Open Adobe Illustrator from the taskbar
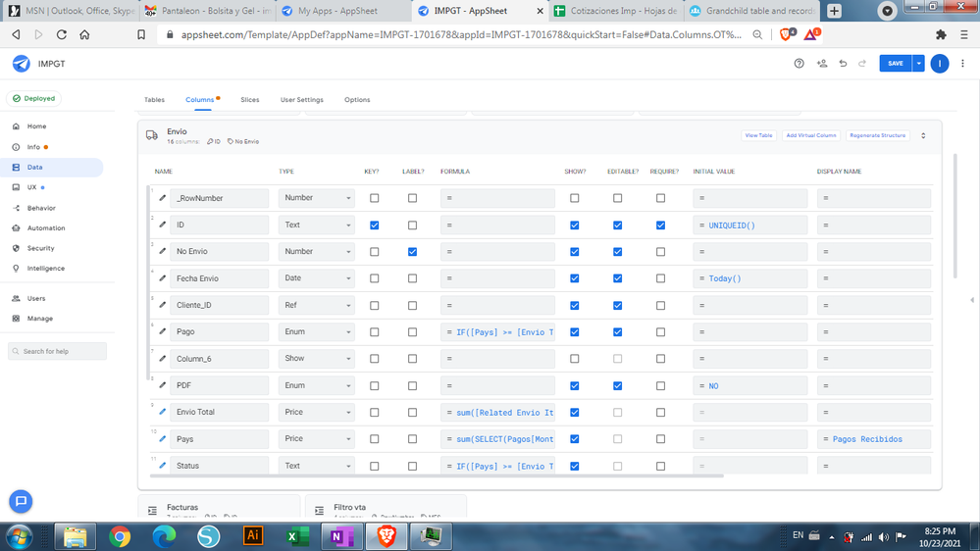This screenshot has height=551, width=980. coord(253,536)
